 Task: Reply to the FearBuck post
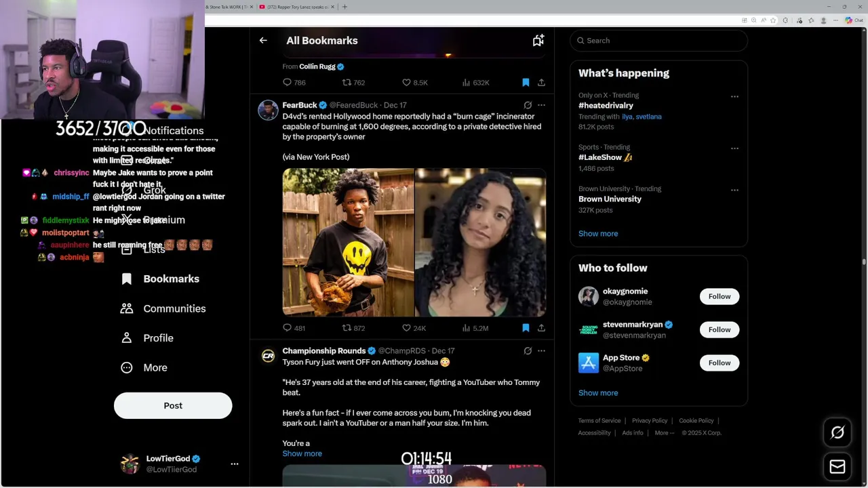tap(294, 328)
